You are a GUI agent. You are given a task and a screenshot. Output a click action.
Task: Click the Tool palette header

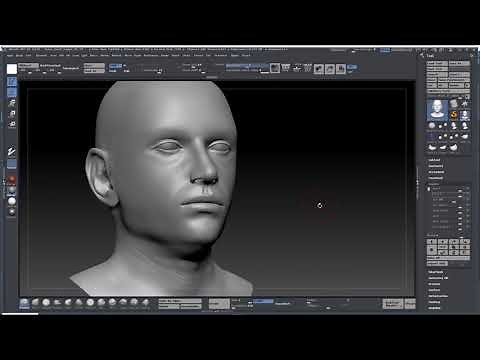(x=430, y=56)
